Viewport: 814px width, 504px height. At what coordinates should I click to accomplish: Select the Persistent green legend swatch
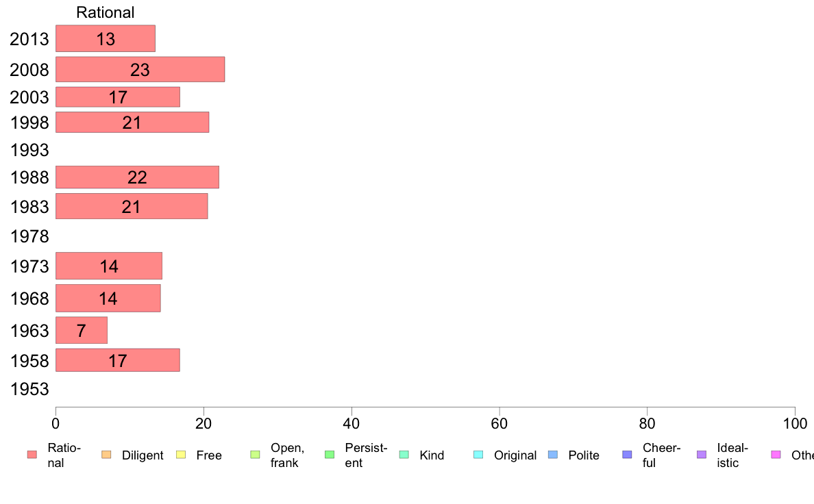click(x=330, y=455)
